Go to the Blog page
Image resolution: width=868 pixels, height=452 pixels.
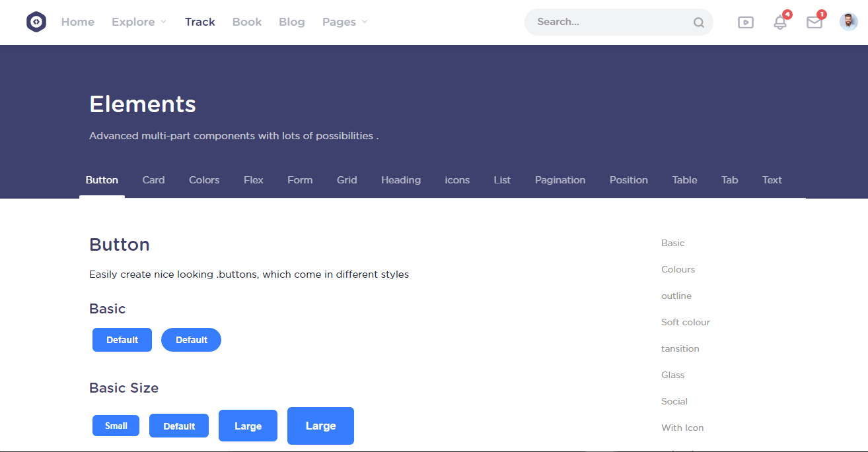point(291,22)
